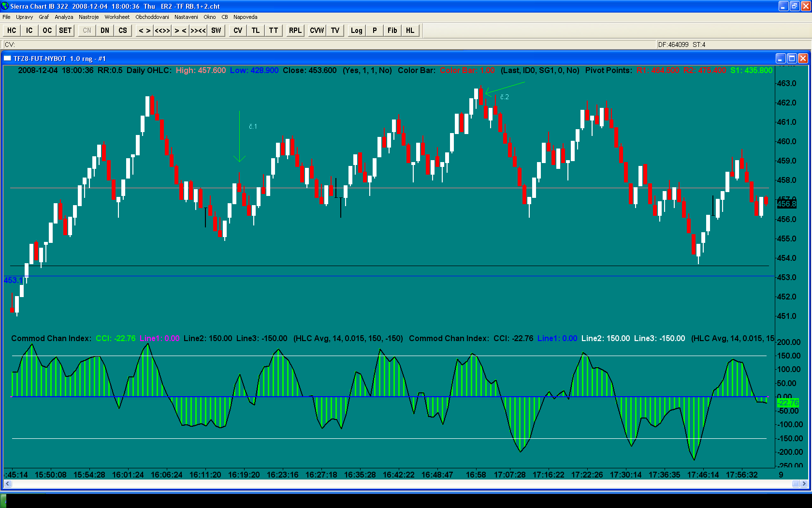The image size is (812, 508).
Task: Click the chart scrollbar left arrow
Action: click(7, 483)
